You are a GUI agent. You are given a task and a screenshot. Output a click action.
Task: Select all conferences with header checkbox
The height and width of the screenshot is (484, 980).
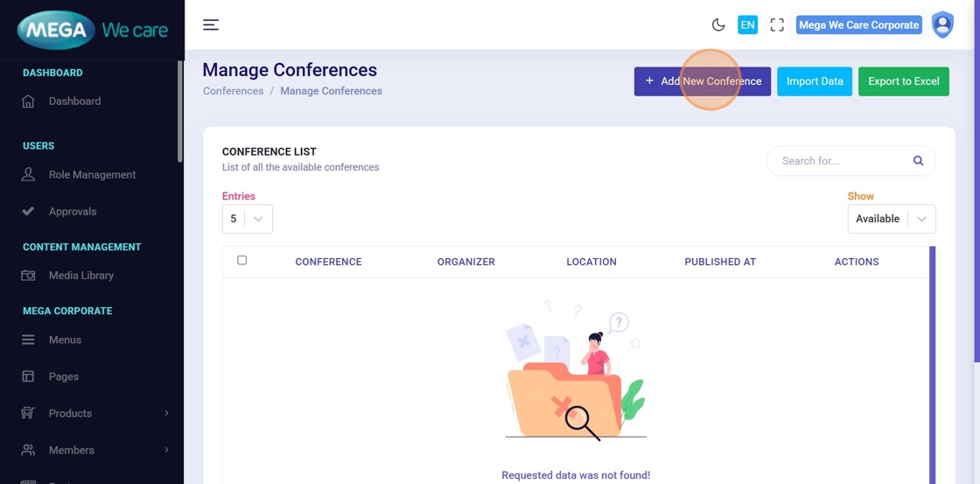pyautogui.click(x=242, y=261)
